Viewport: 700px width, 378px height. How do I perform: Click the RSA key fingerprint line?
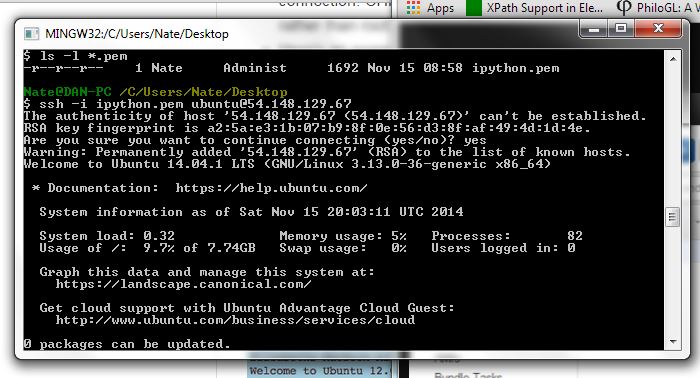(x=308, y=128)
